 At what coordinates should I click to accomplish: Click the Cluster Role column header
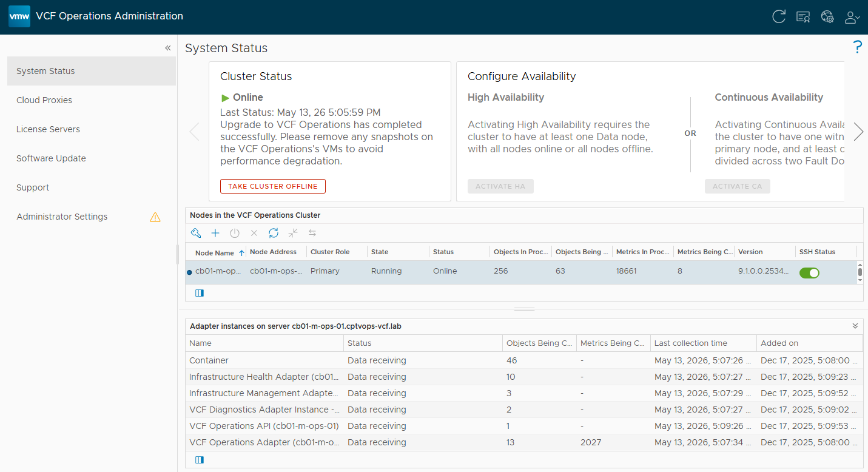coord(337,252)
